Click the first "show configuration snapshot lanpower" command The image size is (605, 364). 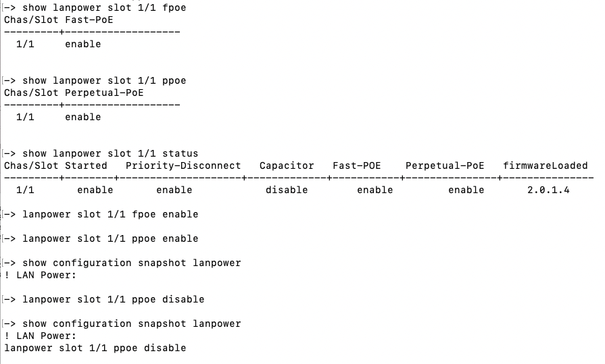pos(132,263)
